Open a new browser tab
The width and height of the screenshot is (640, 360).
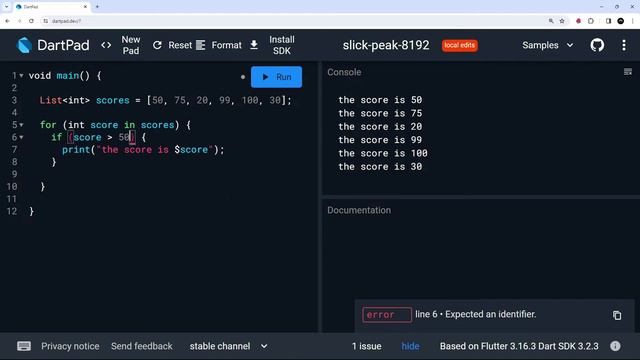pos(97,7)
